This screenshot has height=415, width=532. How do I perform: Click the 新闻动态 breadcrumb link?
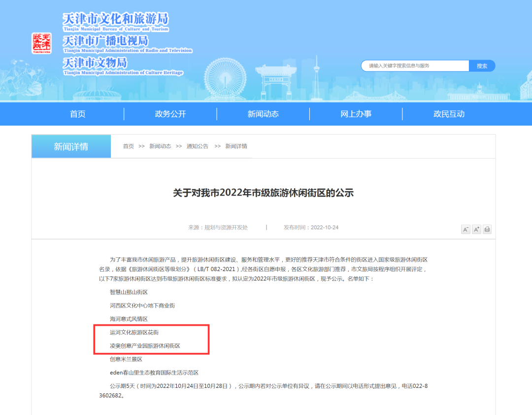click(x=160, y=146)
